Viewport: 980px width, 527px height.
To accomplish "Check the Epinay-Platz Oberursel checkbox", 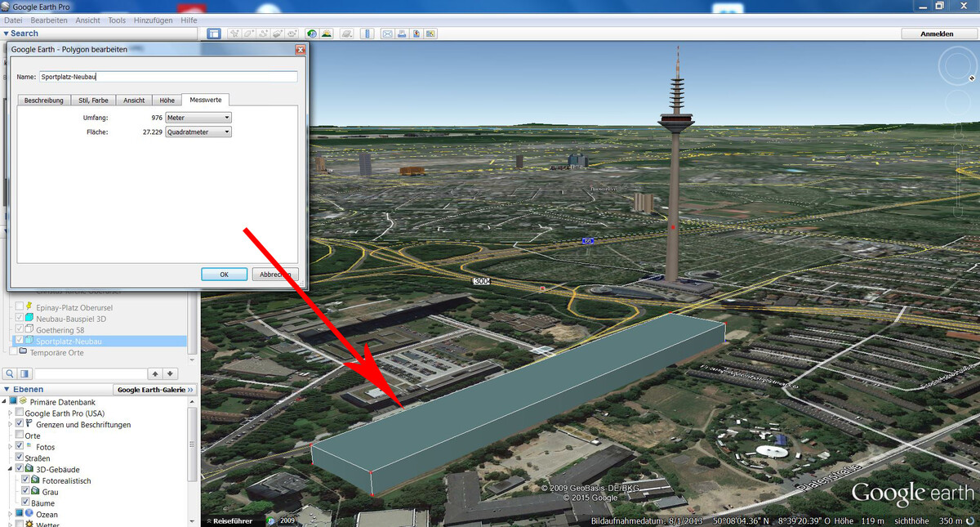I will click(20, 306).
